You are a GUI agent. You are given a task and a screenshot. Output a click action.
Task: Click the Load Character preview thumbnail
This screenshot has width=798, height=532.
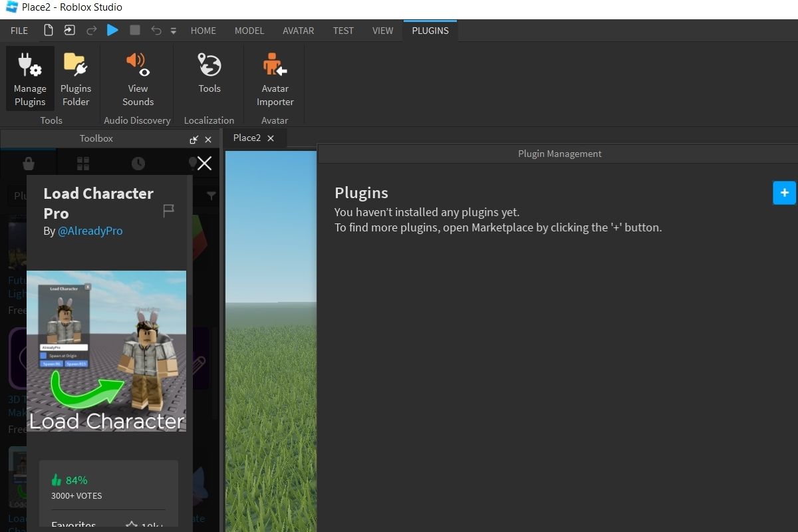click(106, 350)
